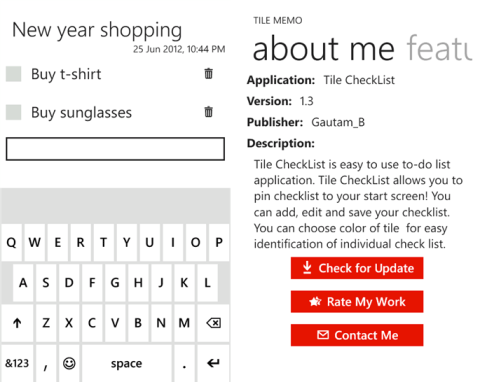Tap the shift arrow key
480x382 pixels.
17,323
